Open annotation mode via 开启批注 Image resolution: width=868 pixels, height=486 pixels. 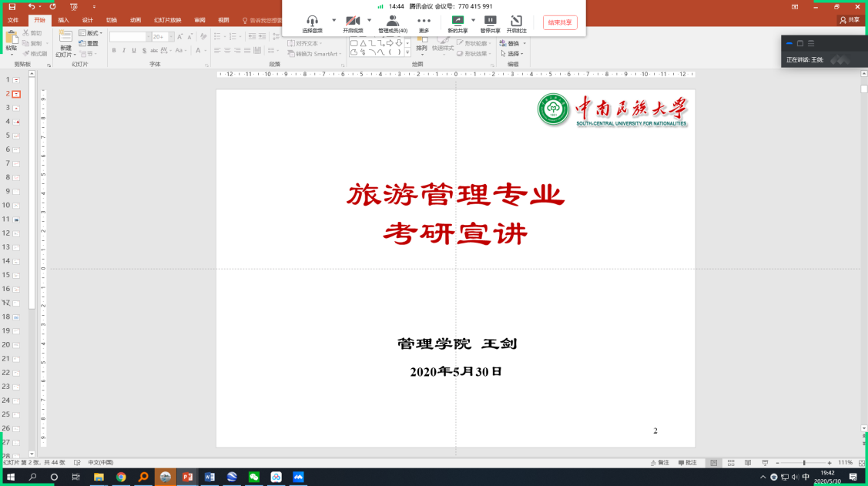click(516, 24)
